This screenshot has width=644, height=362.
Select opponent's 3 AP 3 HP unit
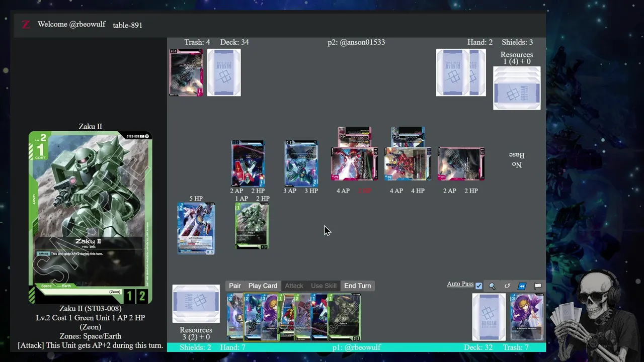[301, 164]
